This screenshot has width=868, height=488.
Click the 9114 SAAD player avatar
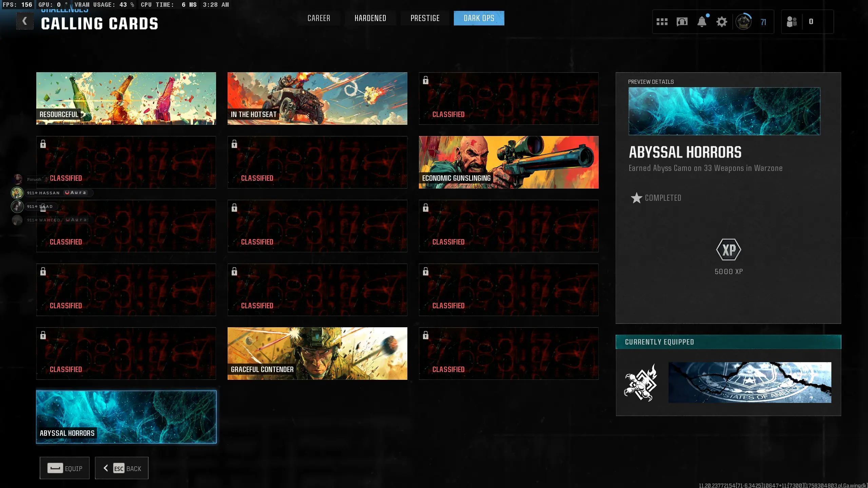click(17, 206)
